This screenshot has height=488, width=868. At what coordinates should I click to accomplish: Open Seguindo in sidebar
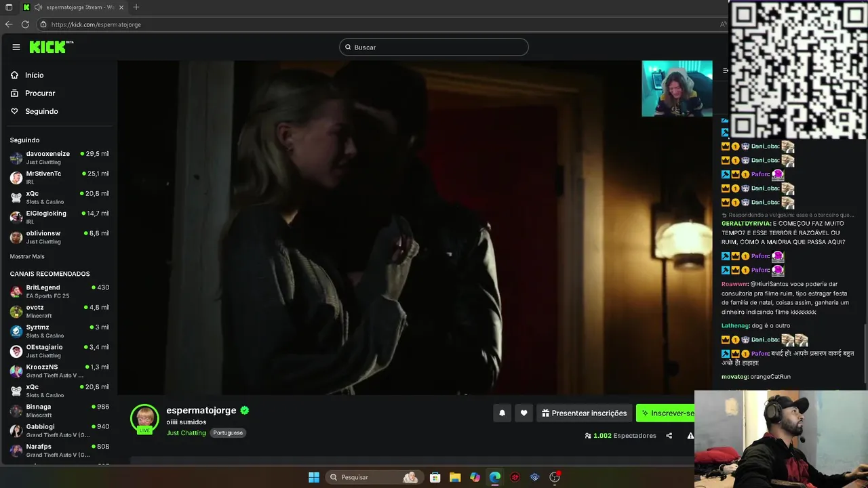coord(41,111)
